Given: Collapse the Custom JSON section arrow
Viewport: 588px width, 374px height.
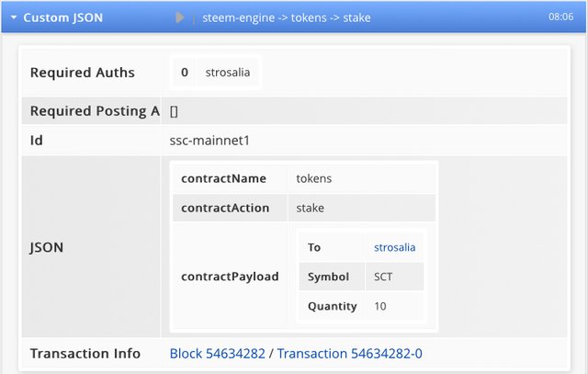Looking at the screenshot, I should tap(14, 17).
